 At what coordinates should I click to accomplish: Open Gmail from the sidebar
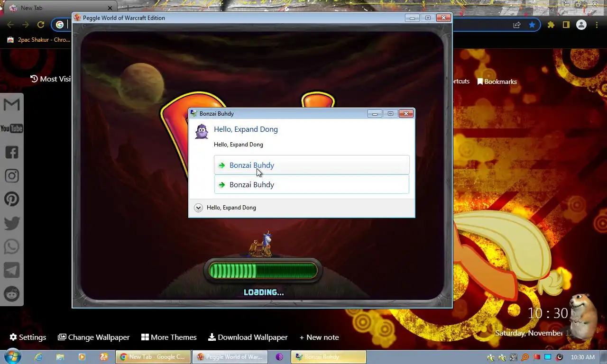[12, 105]
